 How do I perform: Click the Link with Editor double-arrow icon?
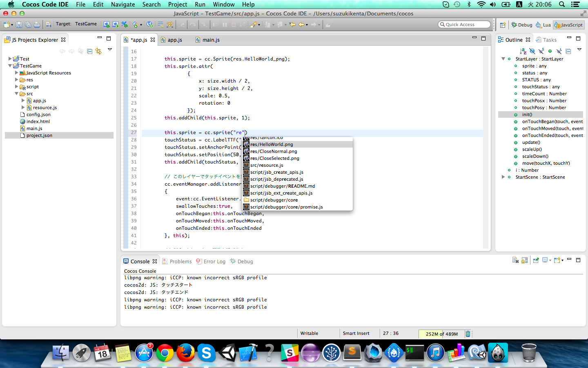[x=98, y=51]
